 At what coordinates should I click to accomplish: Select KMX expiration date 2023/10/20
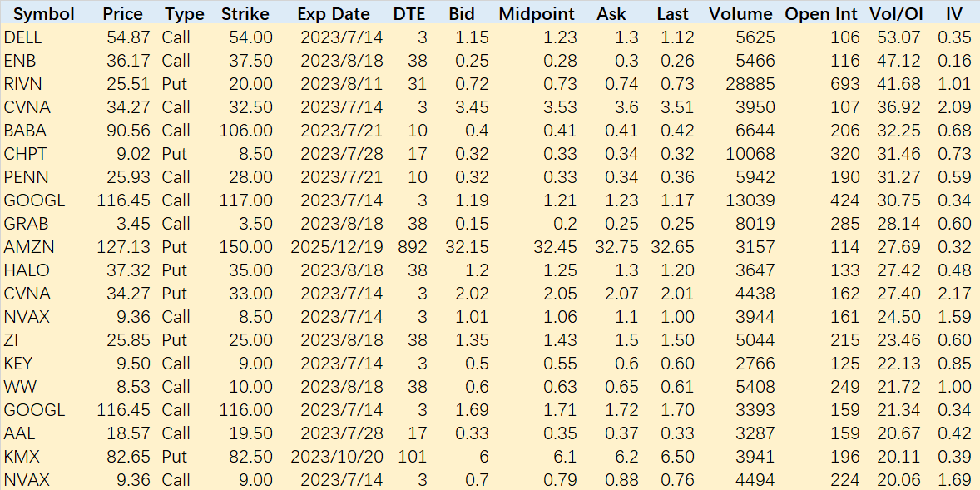coord(337,456)
